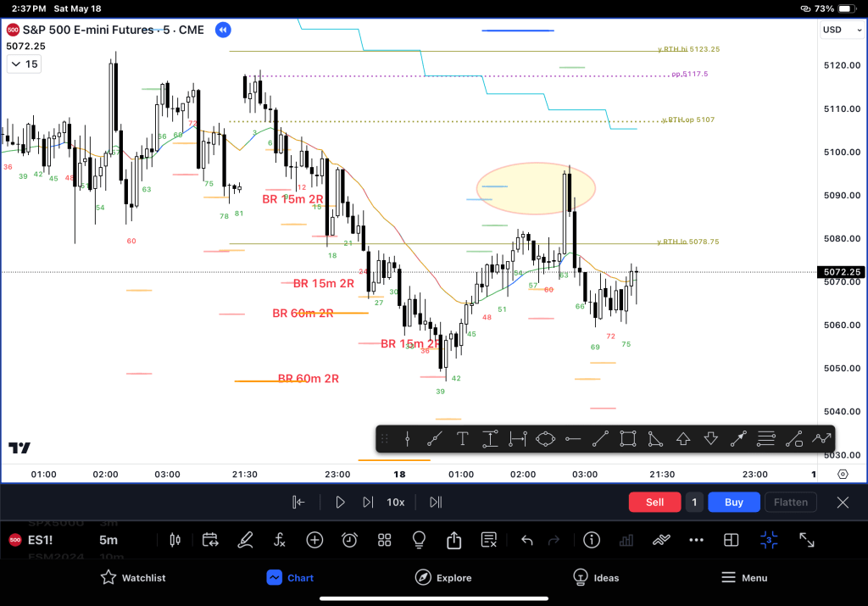
Task: Choose the arrow up marker tool
Action: (x=683, y=438)
